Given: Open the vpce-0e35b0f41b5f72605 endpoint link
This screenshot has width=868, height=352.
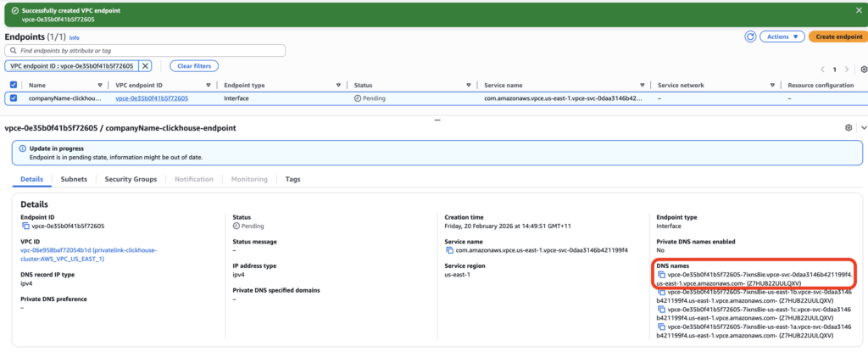Looking at the screenshot, I should 152,98.
